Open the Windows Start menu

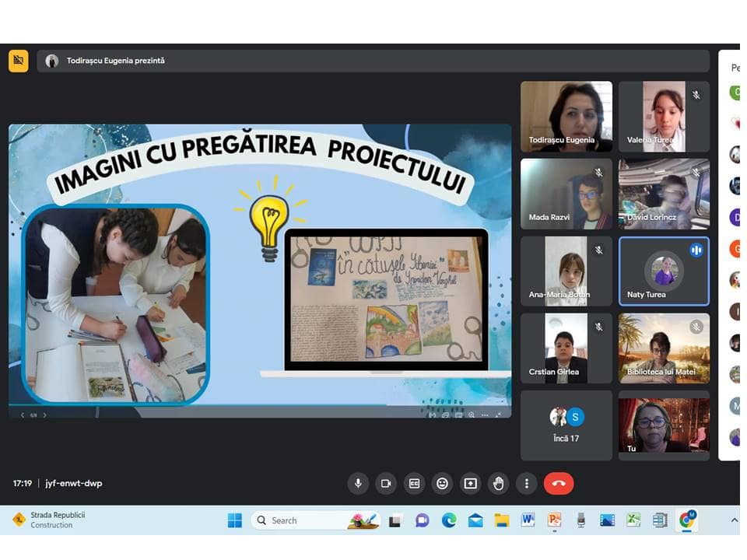(234, 520)
